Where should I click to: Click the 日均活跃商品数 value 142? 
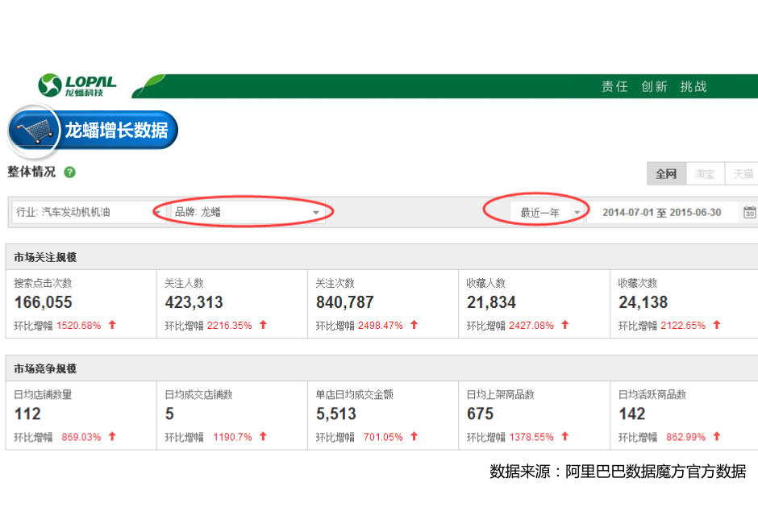pos(632,414)
